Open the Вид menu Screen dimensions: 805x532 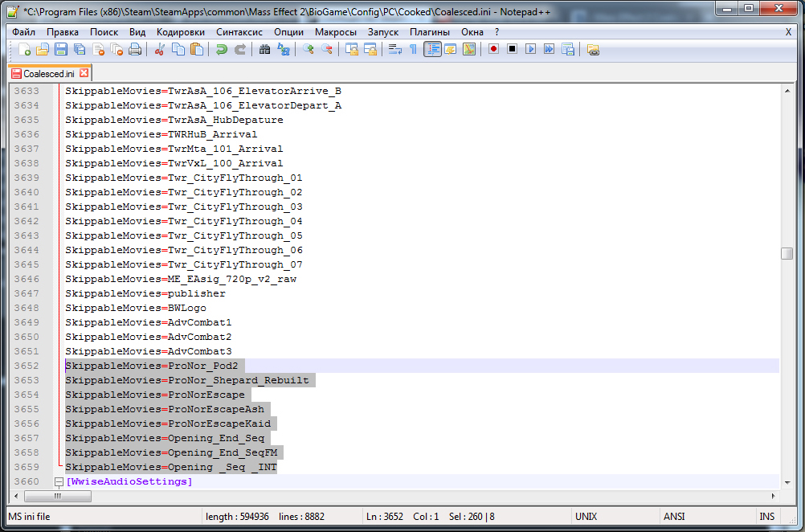[137, 32]
